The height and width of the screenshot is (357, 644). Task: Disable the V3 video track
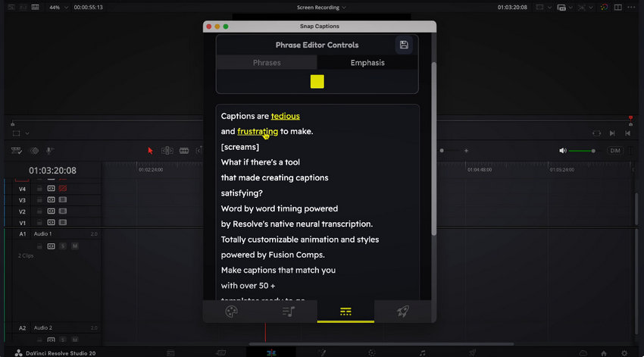coord(63,199)
